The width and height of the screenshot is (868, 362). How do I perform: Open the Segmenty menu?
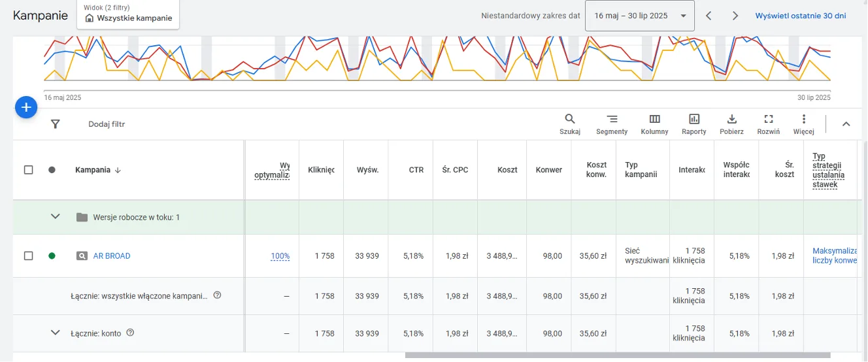pos(612,123)
